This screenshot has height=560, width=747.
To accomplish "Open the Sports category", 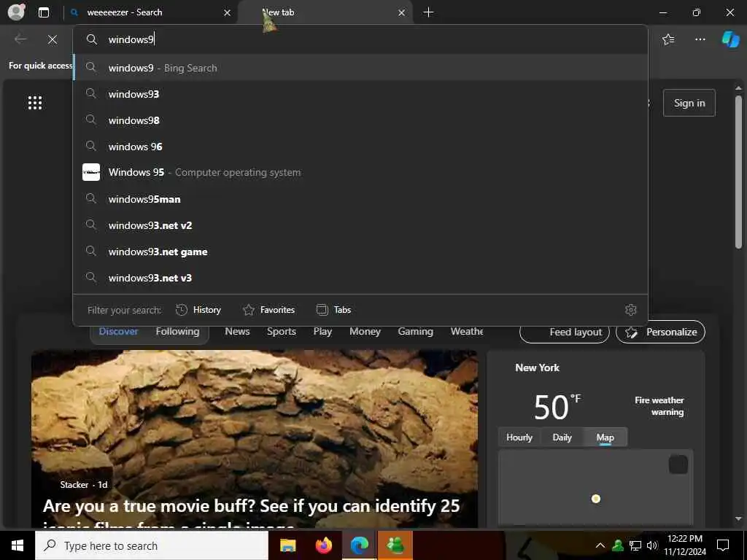I will [282, 332].
